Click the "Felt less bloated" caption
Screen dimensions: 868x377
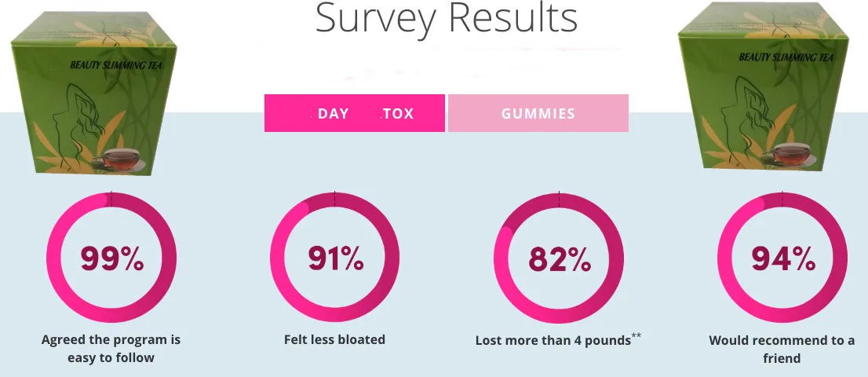click(x=334, y=340)
